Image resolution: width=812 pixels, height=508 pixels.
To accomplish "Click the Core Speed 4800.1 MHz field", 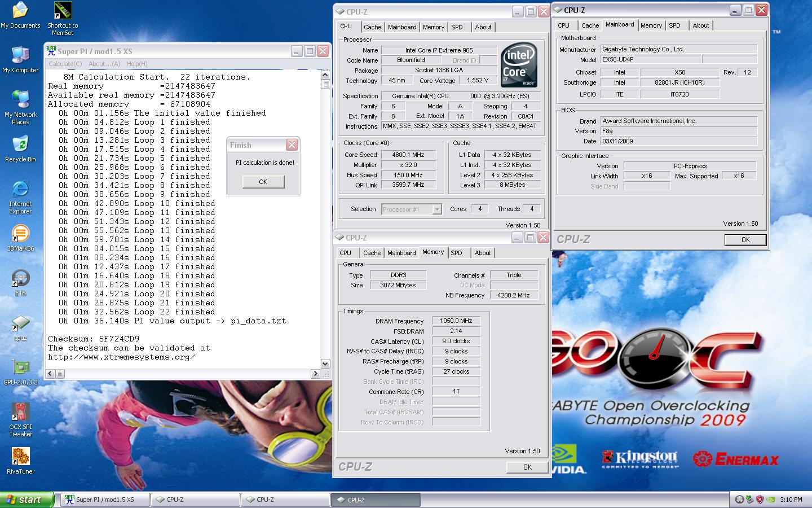I will point(409,155).
